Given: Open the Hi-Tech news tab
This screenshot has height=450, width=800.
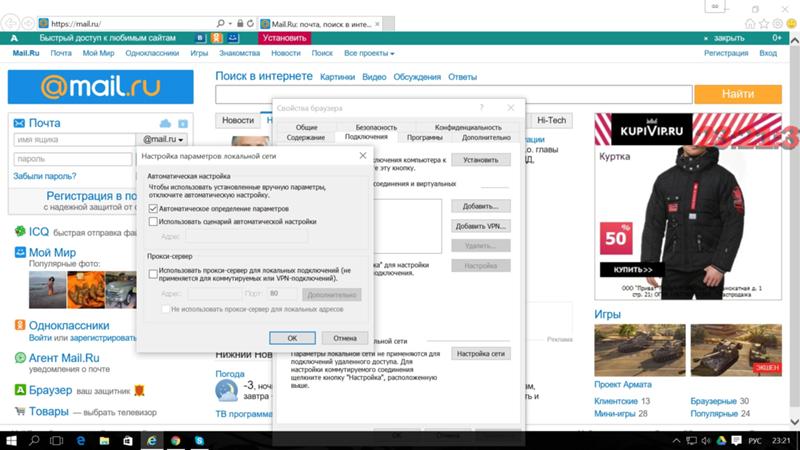Looking at the screenshot, I should (x=552, y=120).
